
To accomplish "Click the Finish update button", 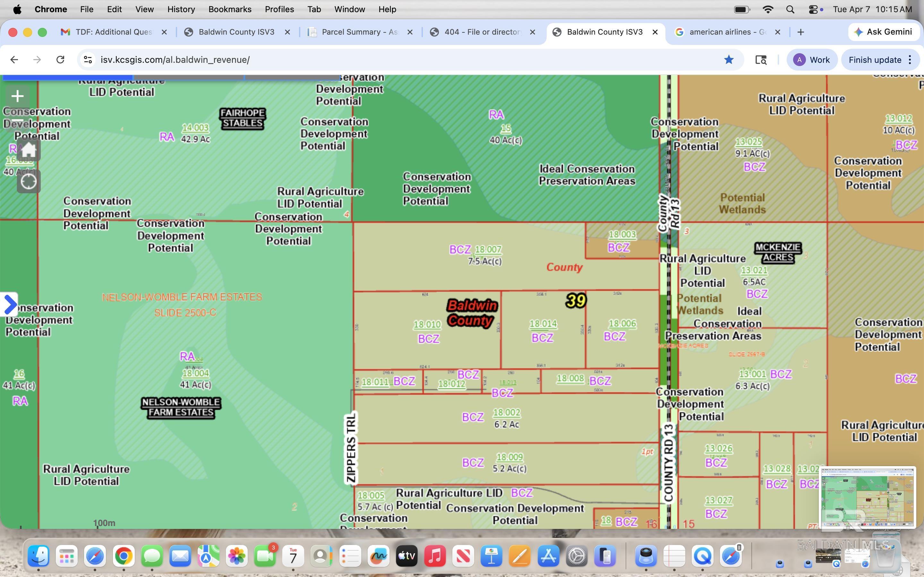I will coord(874,60).
